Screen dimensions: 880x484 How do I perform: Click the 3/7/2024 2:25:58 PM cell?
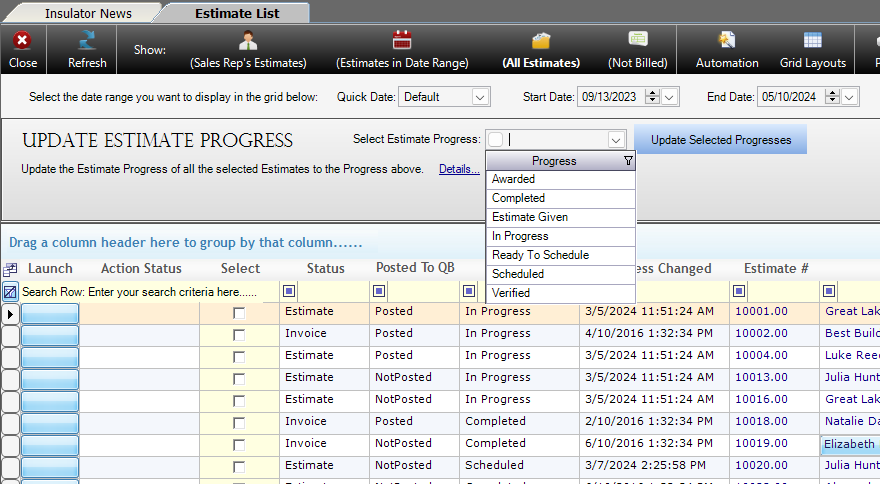[654, 465]
